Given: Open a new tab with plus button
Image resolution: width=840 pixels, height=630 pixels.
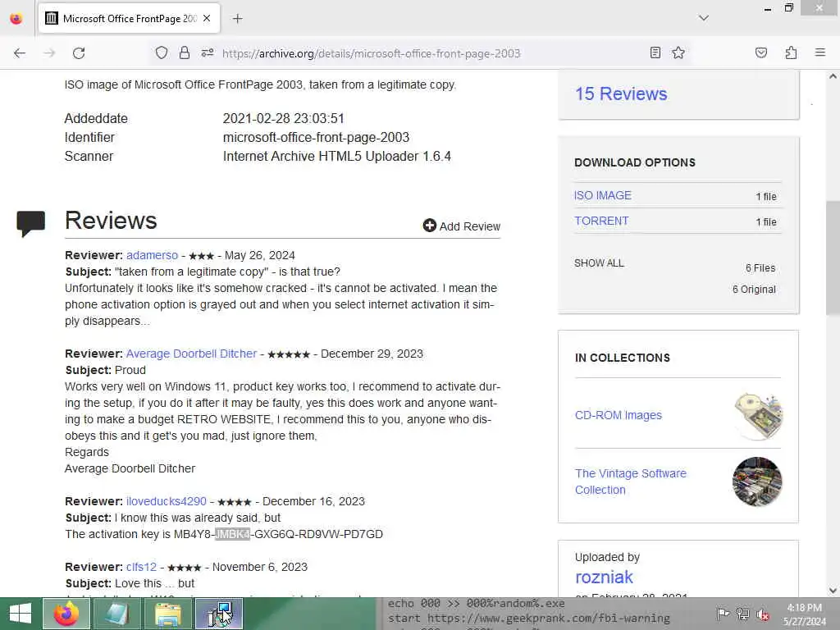Looking at the screenshot, I should point(237,19).
